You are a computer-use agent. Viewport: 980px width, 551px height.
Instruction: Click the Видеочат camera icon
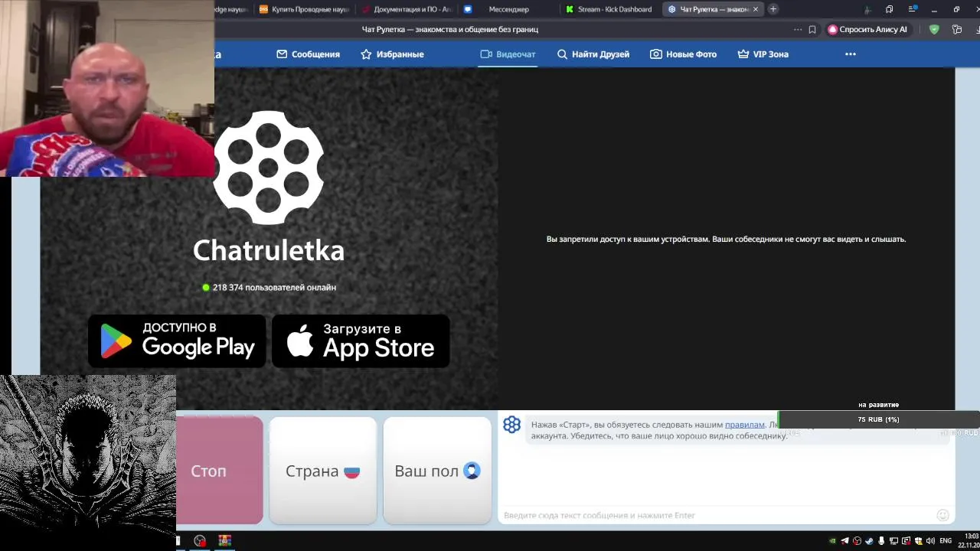486,54
